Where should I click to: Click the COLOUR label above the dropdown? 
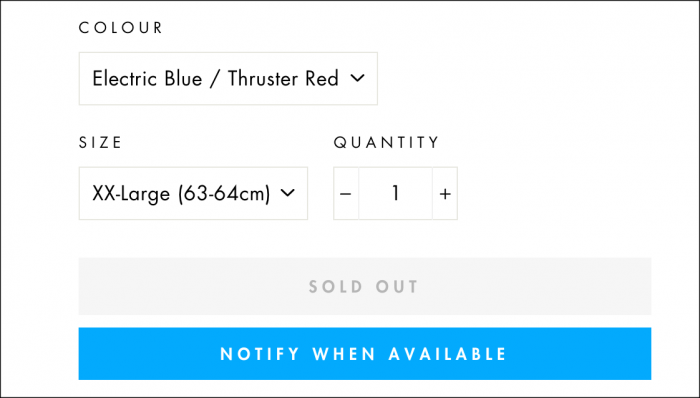(x=121, y=28)
